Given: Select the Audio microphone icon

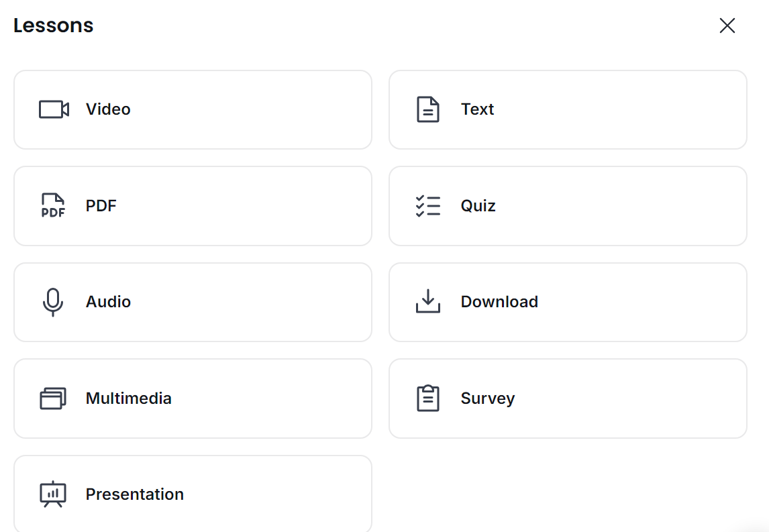Looking at the screenshot, I should [52, 301].
